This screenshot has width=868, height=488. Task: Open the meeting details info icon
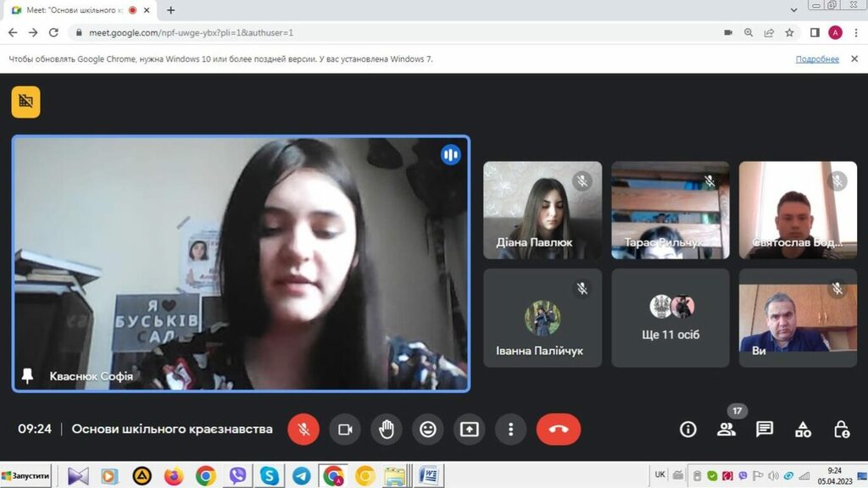688,430
